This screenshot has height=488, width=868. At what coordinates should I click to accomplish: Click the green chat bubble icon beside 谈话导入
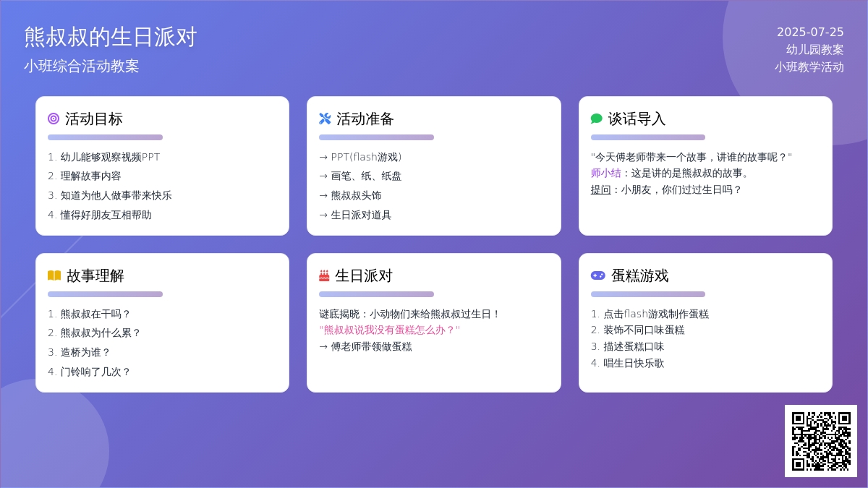(597, 119)
